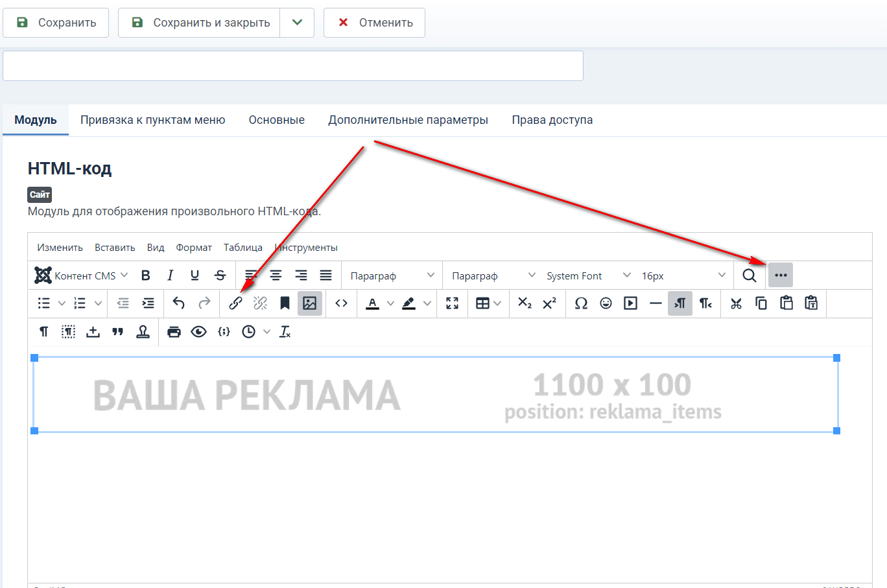This screenshot has width=887, height=588.
Task: Click the remove link icon
Action: (x=260, y=303)
